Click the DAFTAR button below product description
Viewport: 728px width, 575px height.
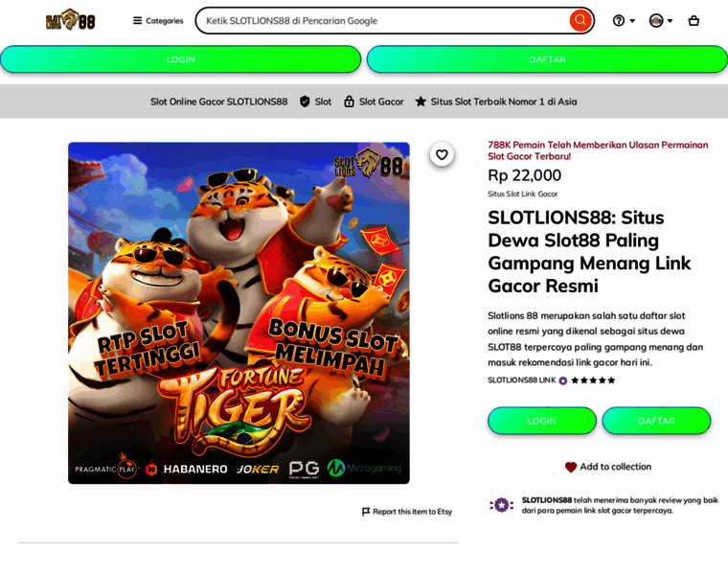tap(656, 421)
